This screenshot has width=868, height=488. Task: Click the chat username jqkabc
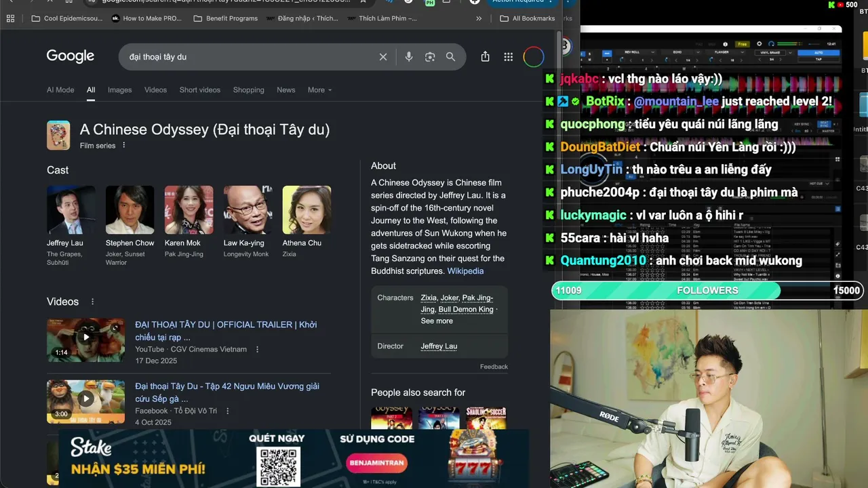click(x=580, y=79)
